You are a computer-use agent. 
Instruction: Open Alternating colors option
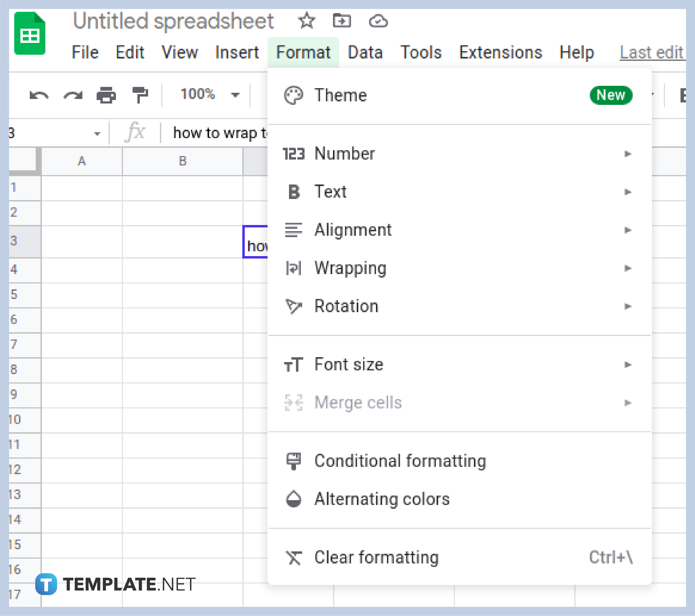[382, 499]
